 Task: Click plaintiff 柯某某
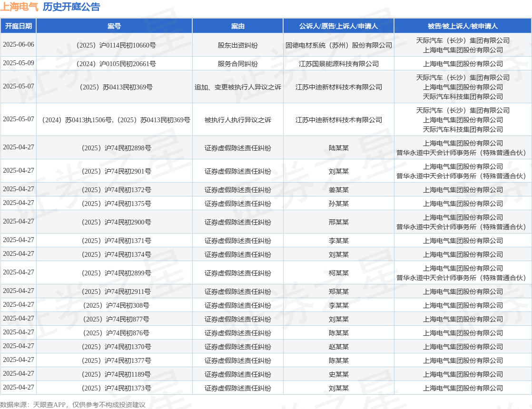339,273
